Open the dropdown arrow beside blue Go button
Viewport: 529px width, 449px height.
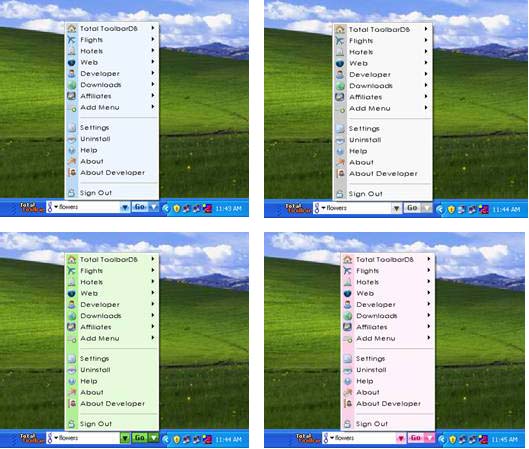[x=154, y=207]
